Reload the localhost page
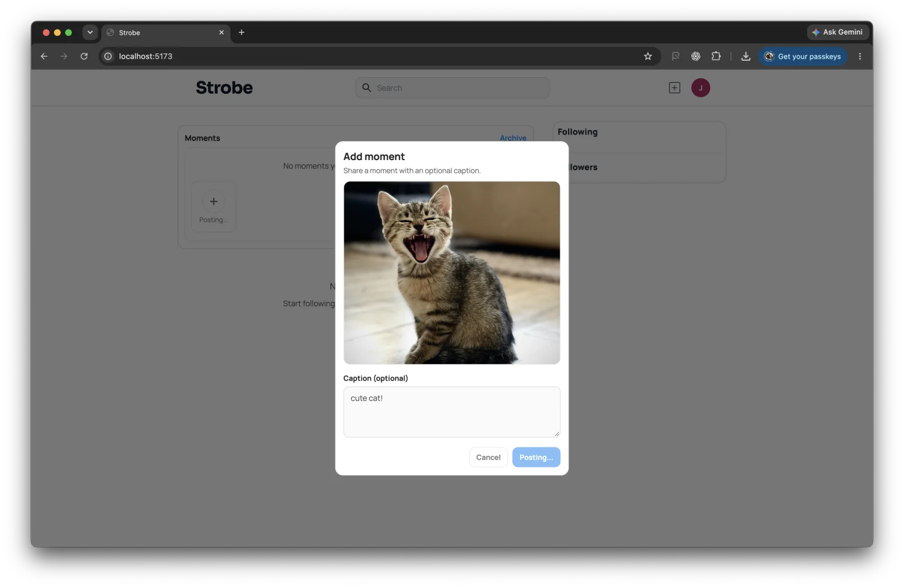The height and width of the screenshot is (588, 904). pos(84,56)
